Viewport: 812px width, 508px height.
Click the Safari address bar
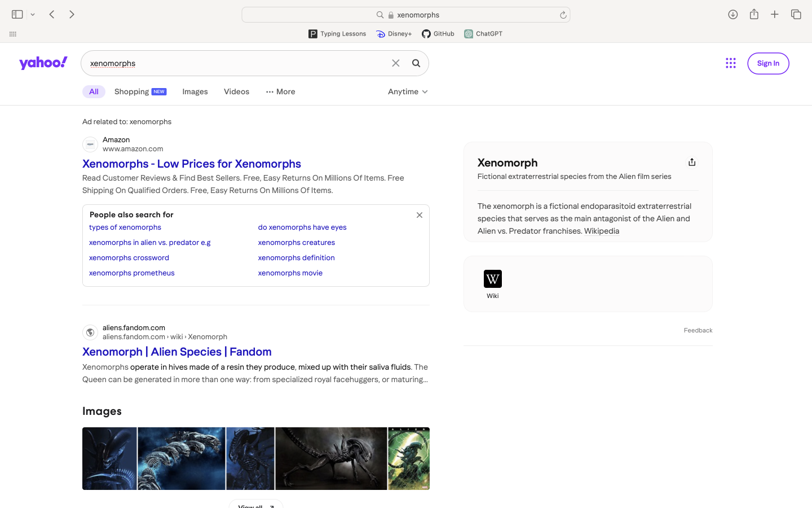pyautogui.click(x=406, y=15)
